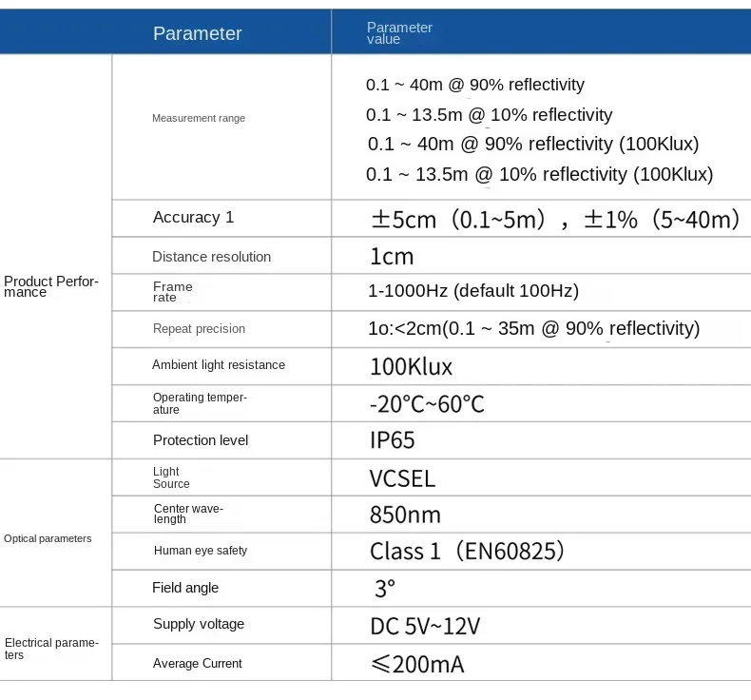
Task: Select the Measurement range label
Action: click(x=199, y=118)
